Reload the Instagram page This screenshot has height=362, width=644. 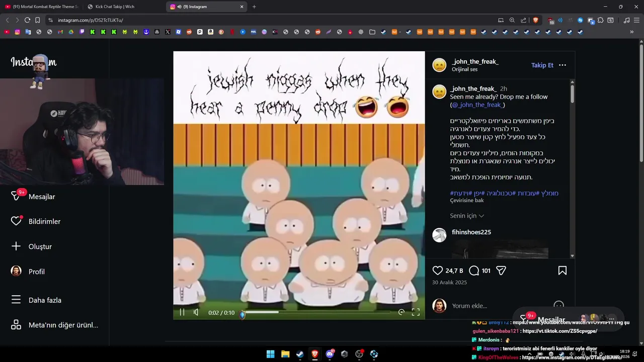pos(27,20)
